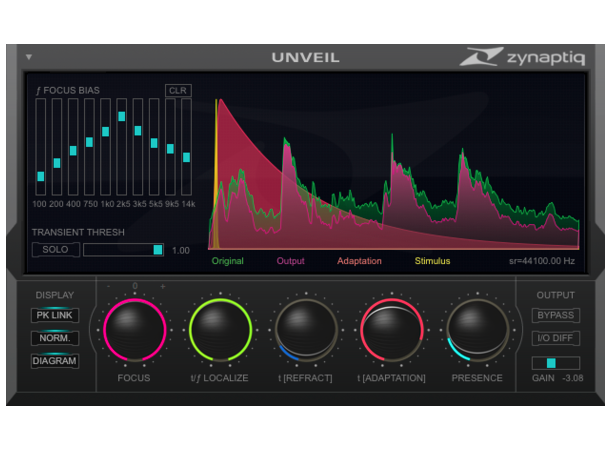610x450 pixels.
Task: Click the sr=44100.00 Hz readout
Action: 542,261
